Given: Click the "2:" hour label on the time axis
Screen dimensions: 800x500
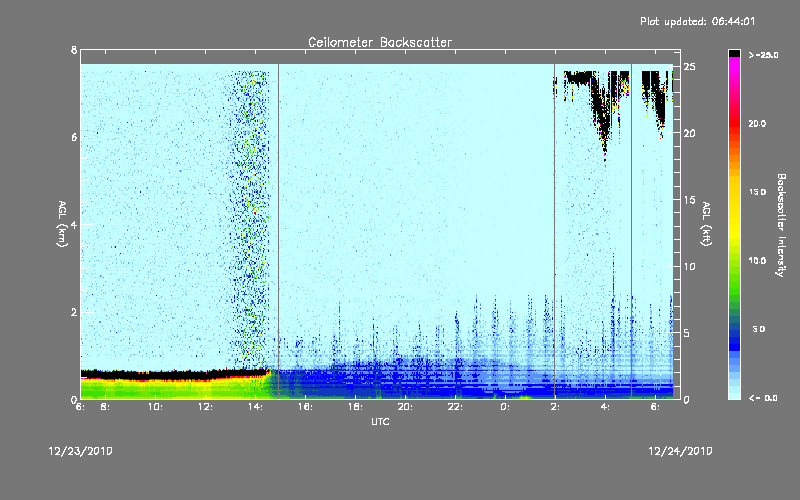Looking at the screenshot, I should (555, 407).
